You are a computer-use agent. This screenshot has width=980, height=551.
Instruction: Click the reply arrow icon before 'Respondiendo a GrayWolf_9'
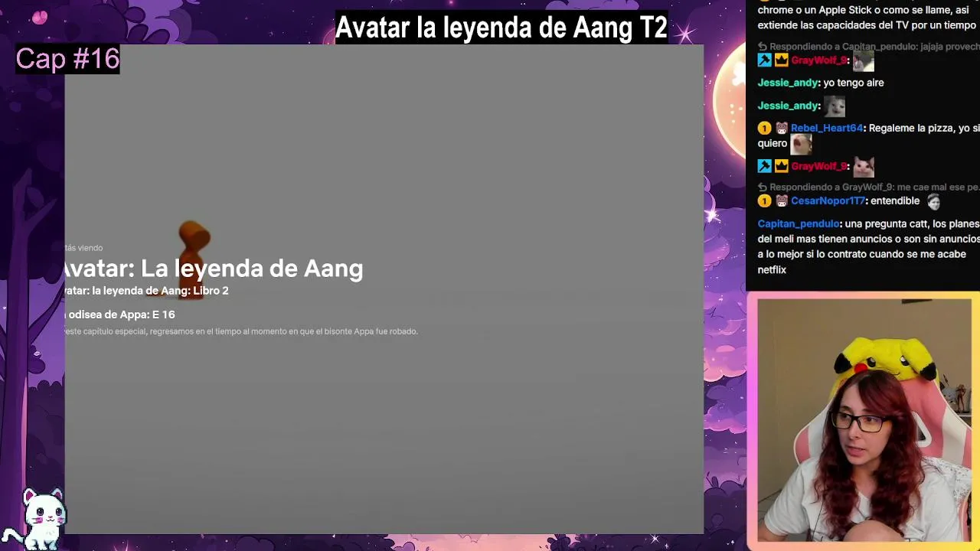763,187
